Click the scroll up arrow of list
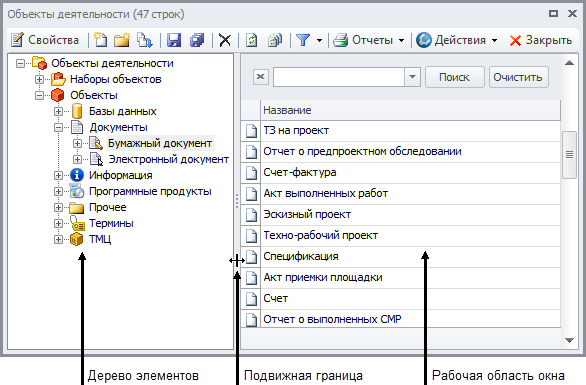The image size is (586, 385). pos(569,63)
